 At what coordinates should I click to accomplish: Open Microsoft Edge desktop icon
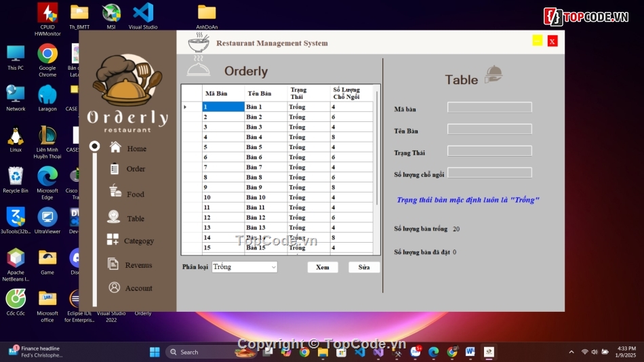click(x=47, y=183)
